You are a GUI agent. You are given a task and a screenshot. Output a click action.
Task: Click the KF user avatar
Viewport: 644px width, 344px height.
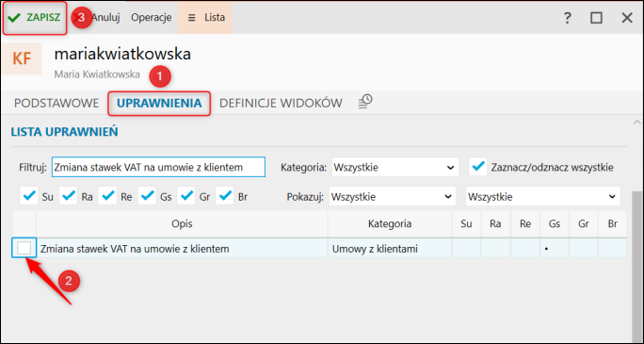[x=22, y=58]
